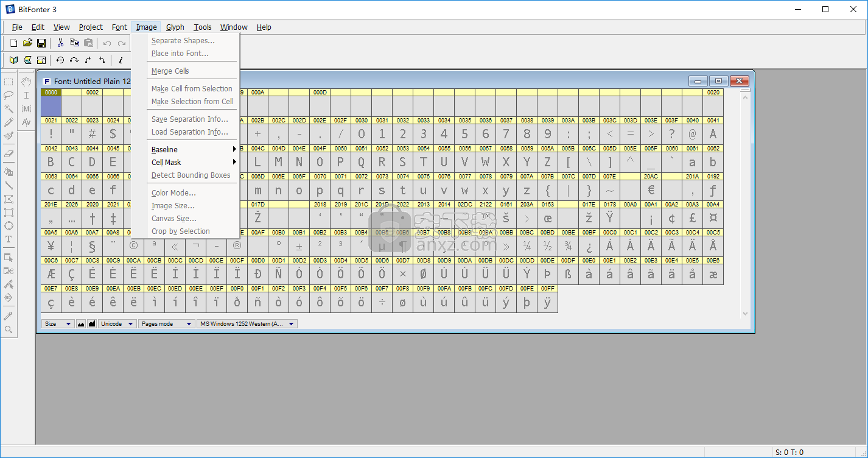
Task: Open the Tools menu
Action: pos(203,27)
